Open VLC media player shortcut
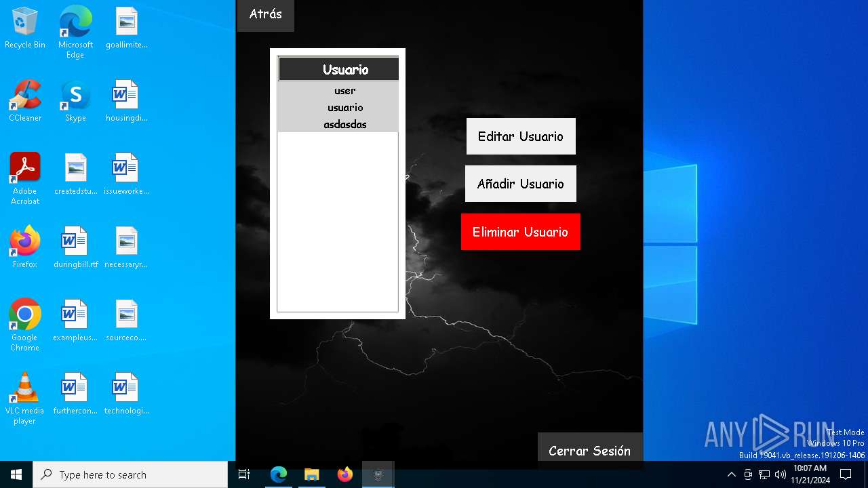The image size is (868, 488). pyautogui.click(x=25, y=399)
